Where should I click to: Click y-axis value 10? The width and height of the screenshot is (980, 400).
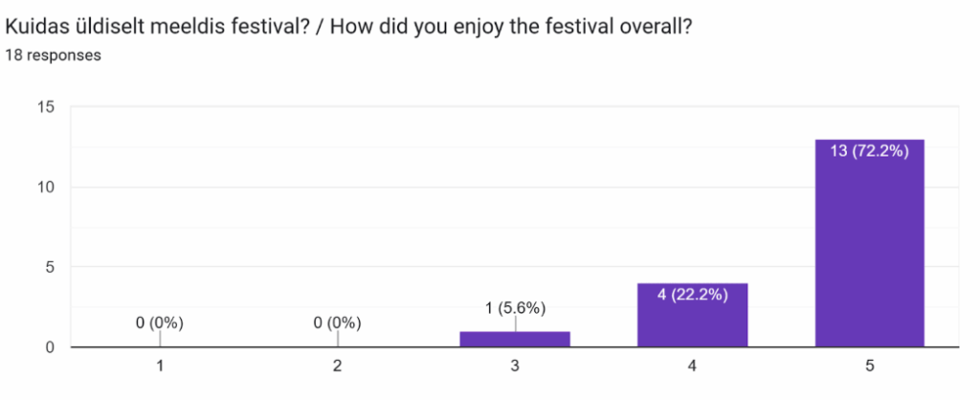(45, 187)
